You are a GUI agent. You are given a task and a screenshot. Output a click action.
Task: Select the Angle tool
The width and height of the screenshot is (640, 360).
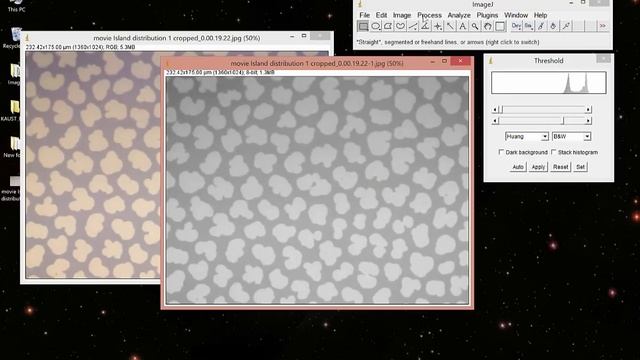[425, 27]
